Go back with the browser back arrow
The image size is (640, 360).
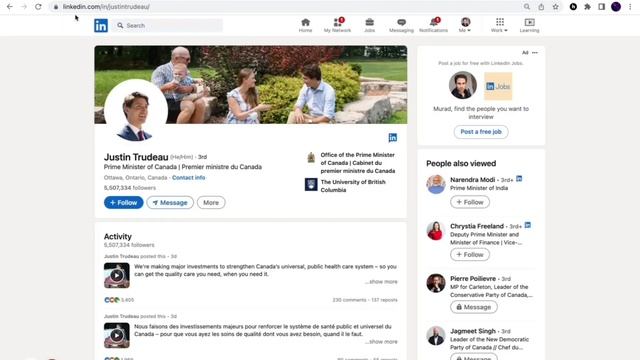pyautogui.click(x=10, y=7)
